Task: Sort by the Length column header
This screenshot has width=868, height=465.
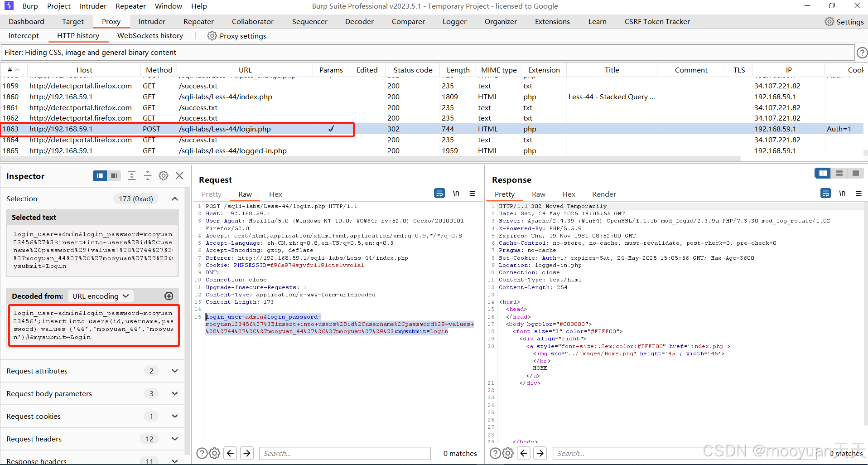Action: [x=458, y=70]
